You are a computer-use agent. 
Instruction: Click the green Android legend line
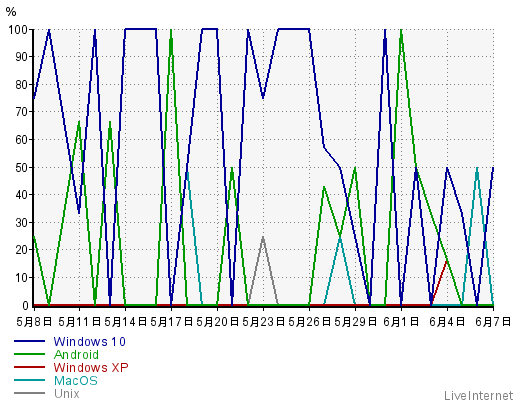click(29, 354)
